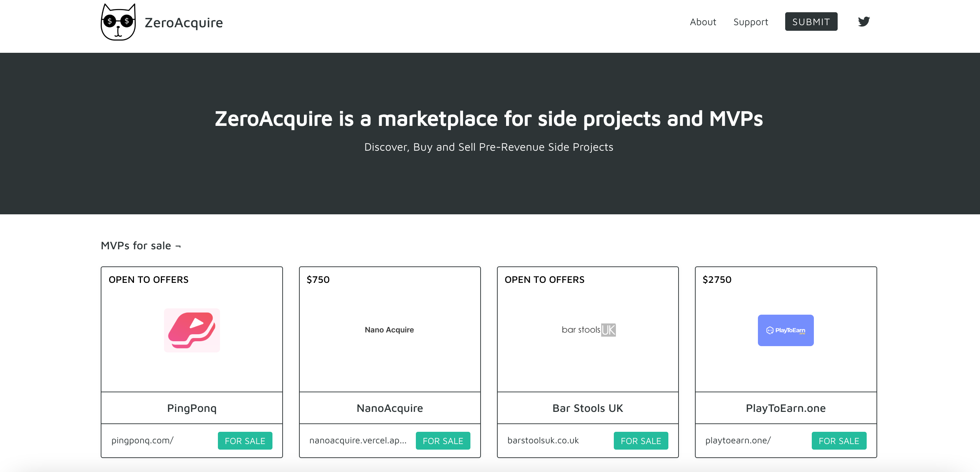
Task: Open the PlayToEarn logo thumbnail
Action: pos(786,330)
